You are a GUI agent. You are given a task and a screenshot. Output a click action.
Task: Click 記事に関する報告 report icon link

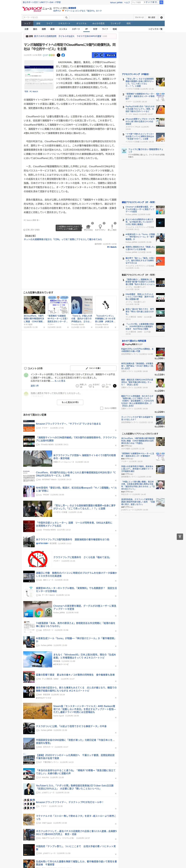click(31, 230)
